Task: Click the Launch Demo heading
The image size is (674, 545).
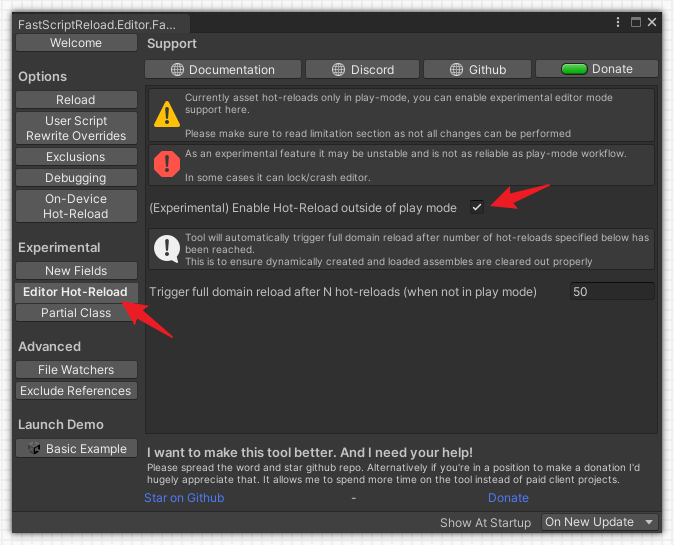Action: (61, 425)
